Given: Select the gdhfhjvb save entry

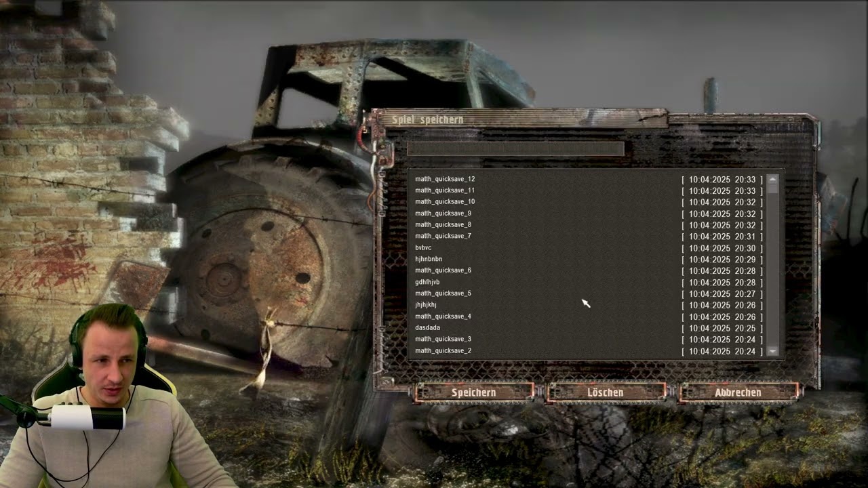Looking at the screenshot, I should 588,282.
